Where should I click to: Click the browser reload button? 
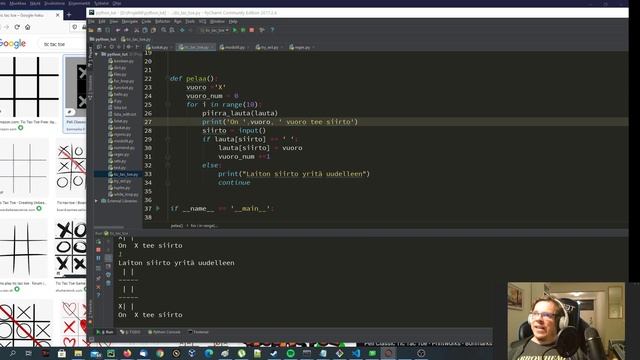pos(17,27)
